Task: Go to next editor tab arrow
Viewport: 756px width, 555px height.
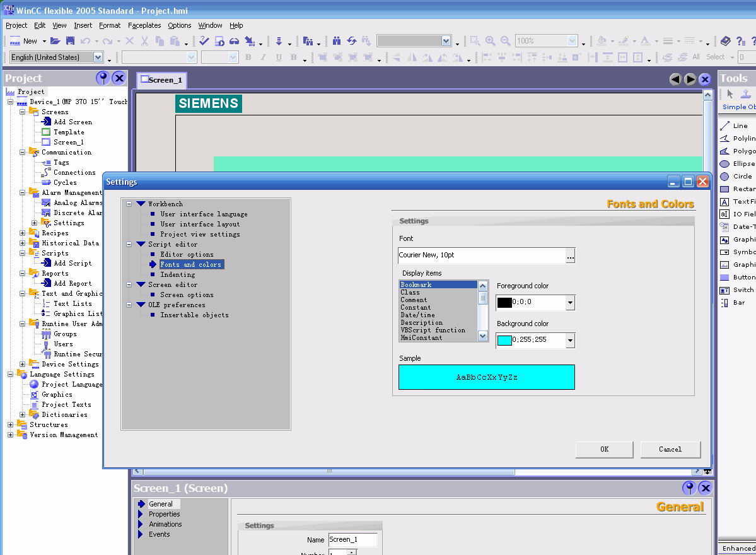Action: click(x=690, y=79)
